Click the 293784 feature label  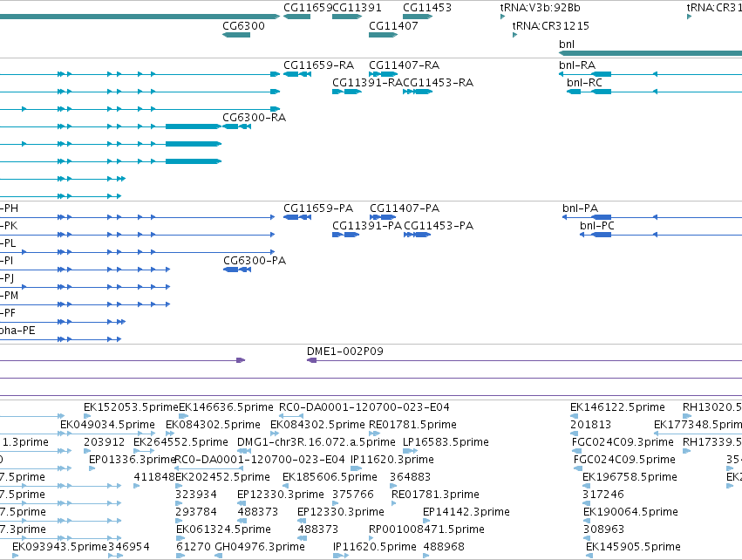pyautogui.click(x=196, y=512)
